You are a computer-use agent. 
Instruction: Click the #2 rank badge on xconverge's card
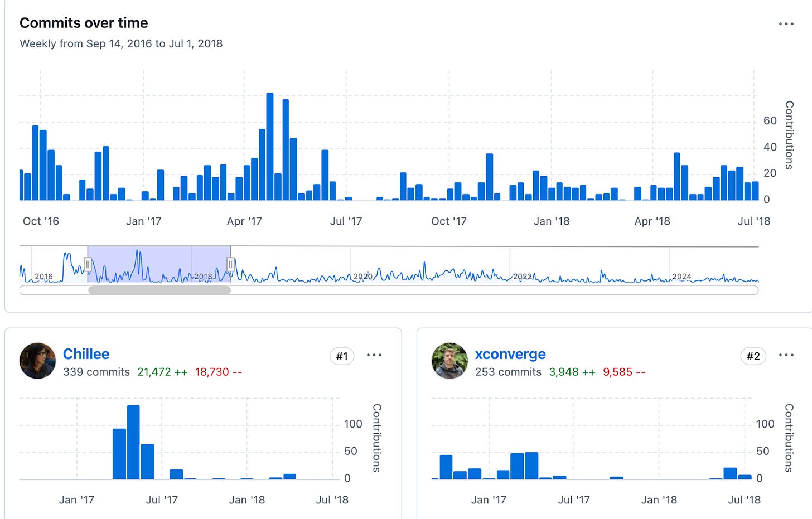(x=753, y=356)
